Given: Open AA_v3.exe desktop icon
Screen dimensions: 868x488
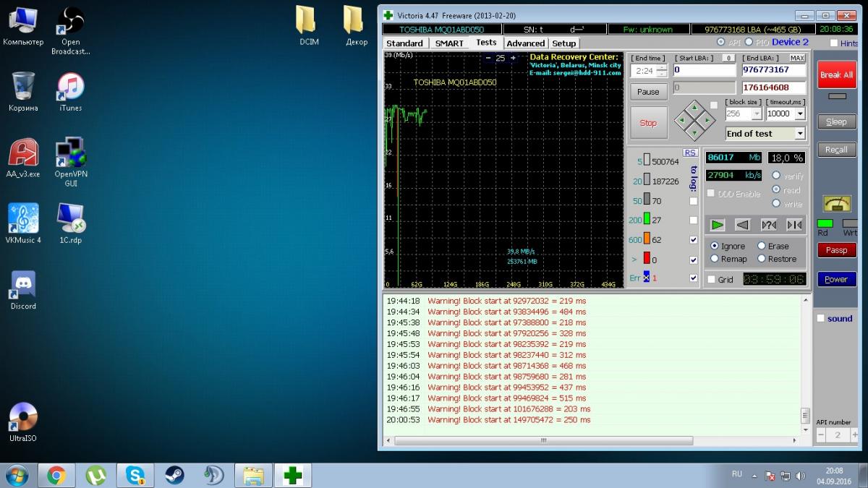Looking at the screenshot, I should point(23,158).
